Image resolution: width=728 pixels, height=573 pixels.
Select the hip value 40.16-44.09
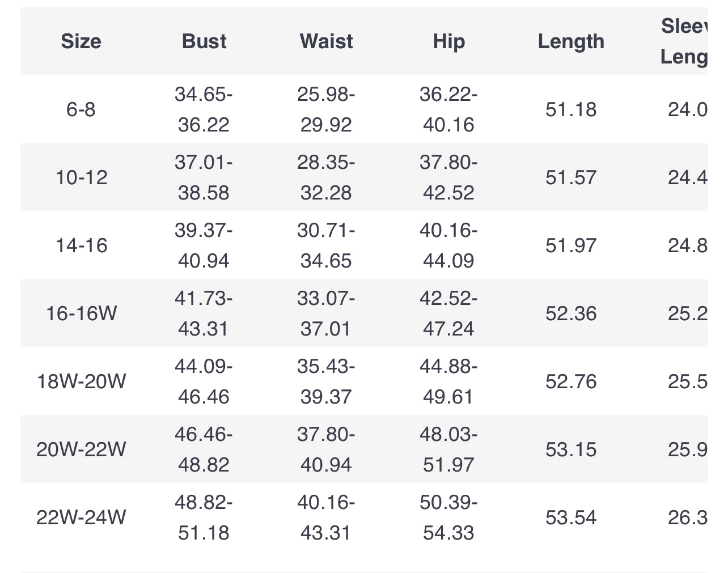click(448, 245)
